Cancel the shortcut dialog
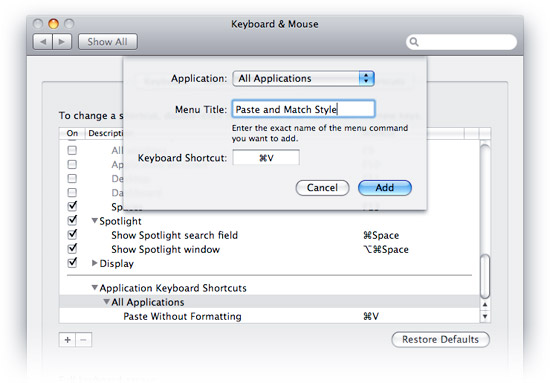 (322, 188)
